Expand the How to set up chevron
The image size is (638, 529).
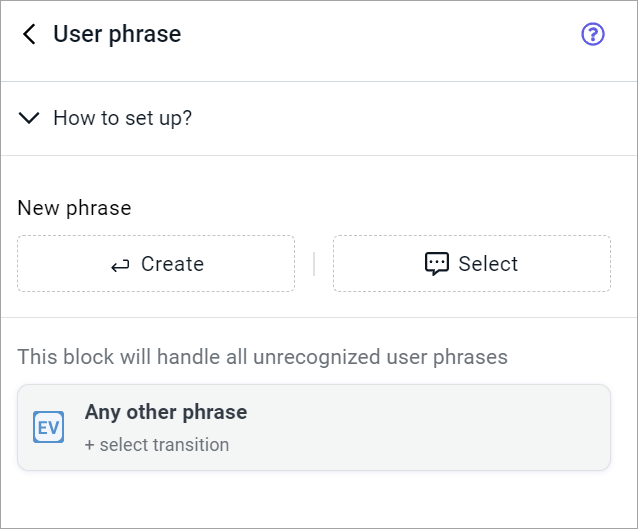tap(31, 118)
